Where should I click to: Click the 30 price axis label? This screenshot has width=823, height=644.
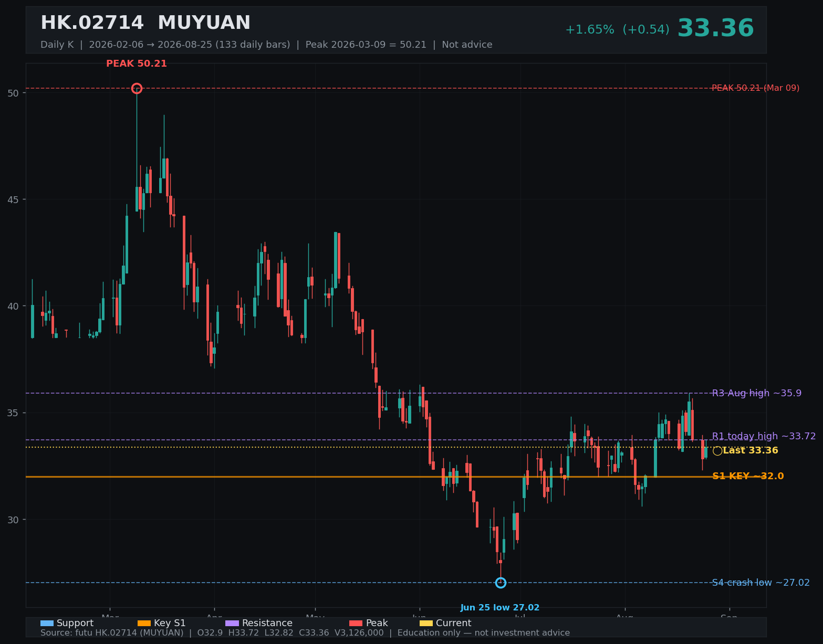pyautogui.click(x=13, y=520)
